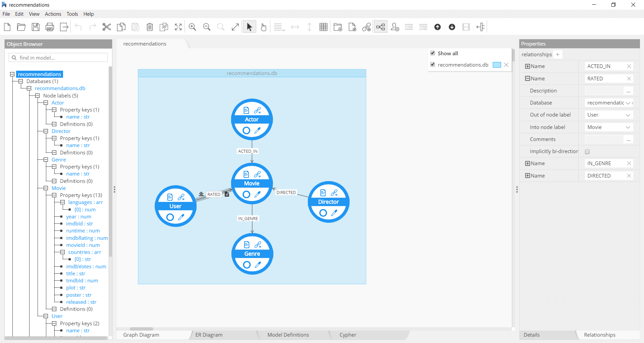Viewport: 644px width, 343px height.
Task: Save the model with the floppy disk icon
Action: point(36,27)
